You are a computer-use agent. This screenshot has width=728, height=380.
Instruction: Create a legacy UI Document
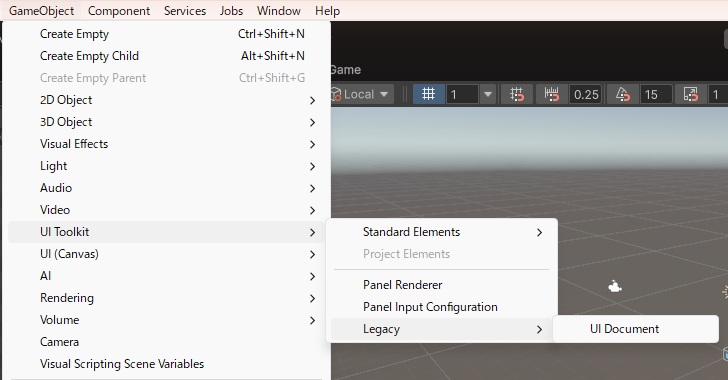tap(636, 329)
